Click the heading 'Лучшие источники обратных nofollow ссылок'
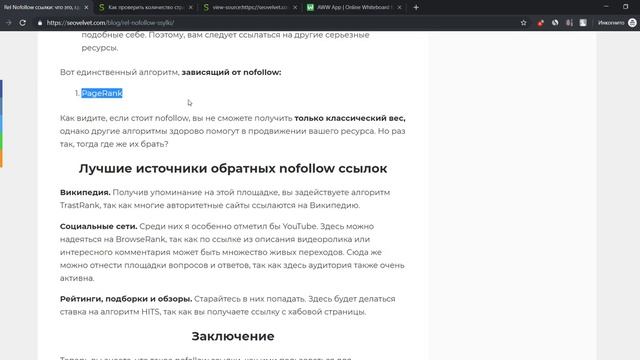This screenshot has height=360, width=640. point(233,169)
